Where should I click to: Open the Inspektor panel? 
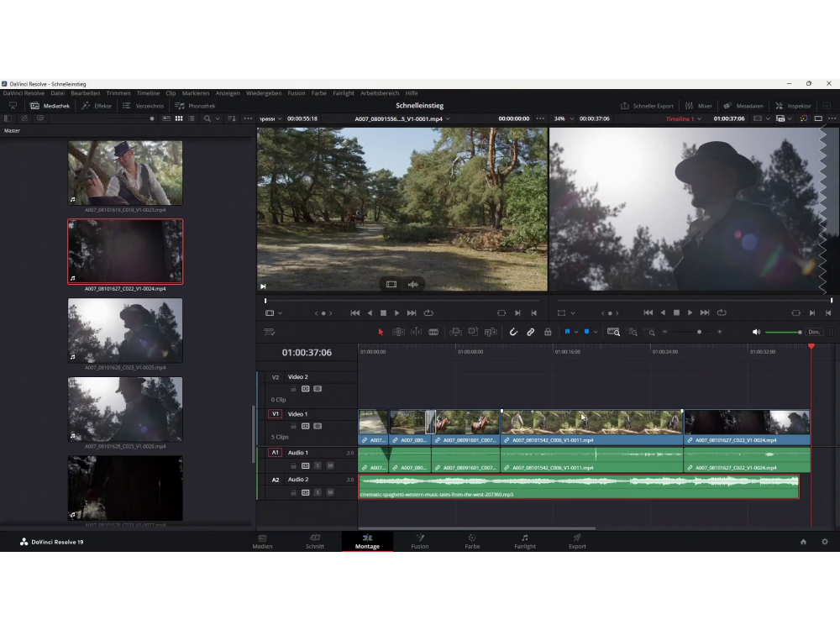pos(793,106)
